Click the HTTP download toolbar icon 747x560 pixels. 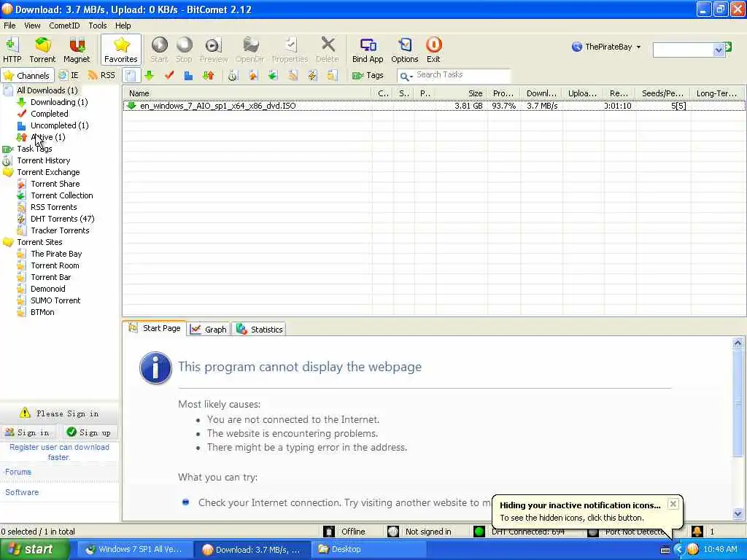tap(12, 50)
